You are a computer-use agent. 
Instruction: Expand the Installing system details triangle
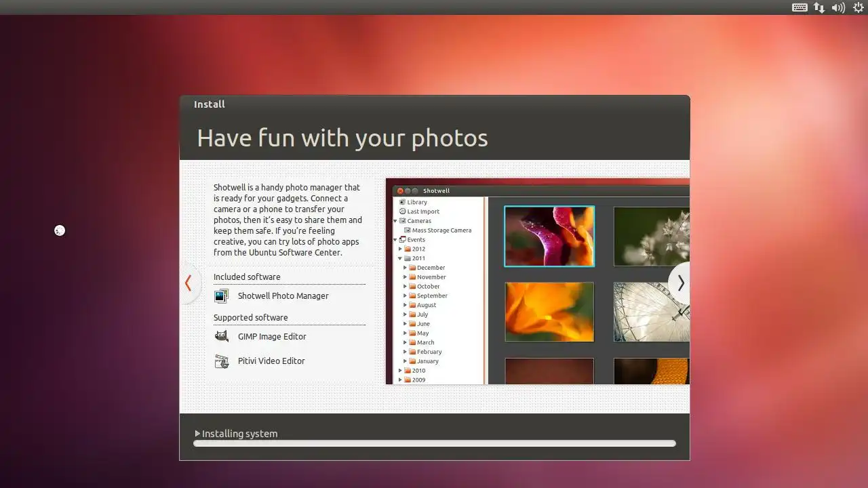[197, 434]
